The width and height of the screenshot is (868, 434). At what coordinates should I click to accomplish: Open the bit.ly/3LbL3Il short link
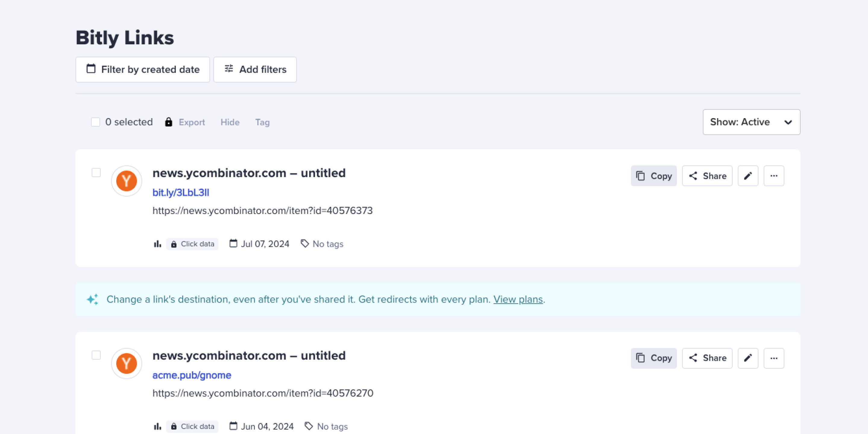coord(181,193)
